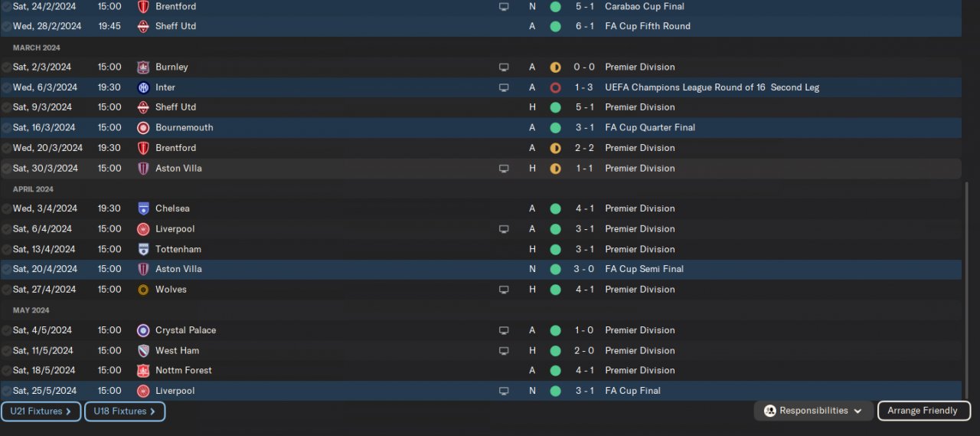Open the 3 - 1 FA Cup Final score
Image resolution: width=980 pixels, height=436 pixels.
[x=583, y=391]
